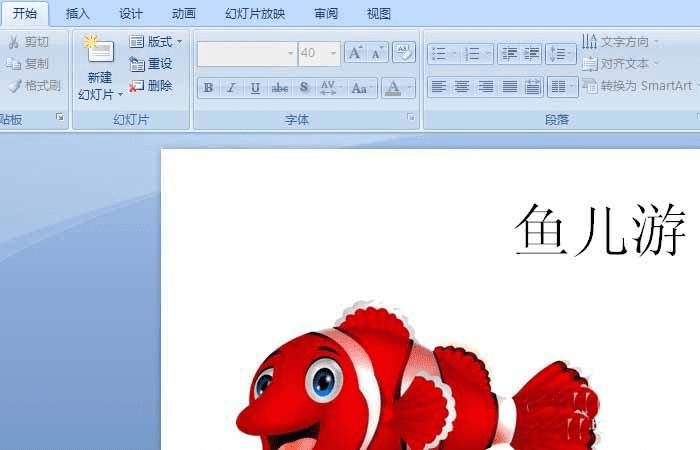Toggle italic formatting

tap(231, 88)
